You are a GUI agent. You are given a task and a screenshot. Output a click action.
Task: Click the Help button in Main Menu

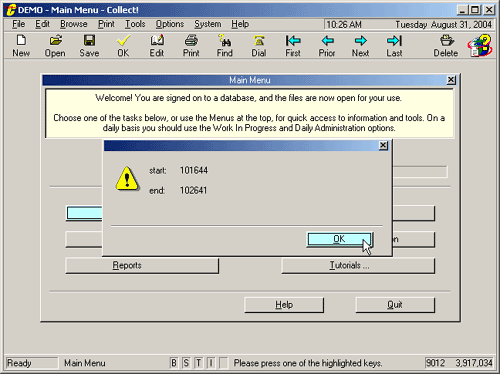[x=284, y=305]
